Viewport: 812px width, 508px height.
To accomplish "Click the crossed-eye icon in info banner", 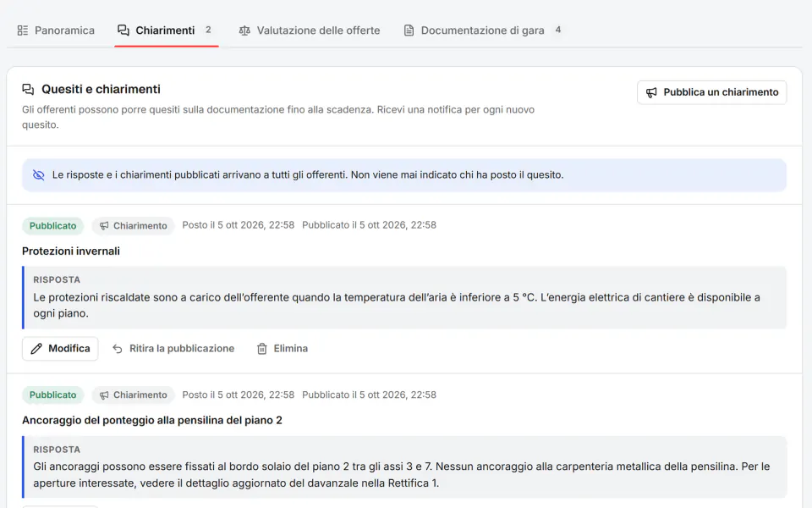I will click(39, 175).
